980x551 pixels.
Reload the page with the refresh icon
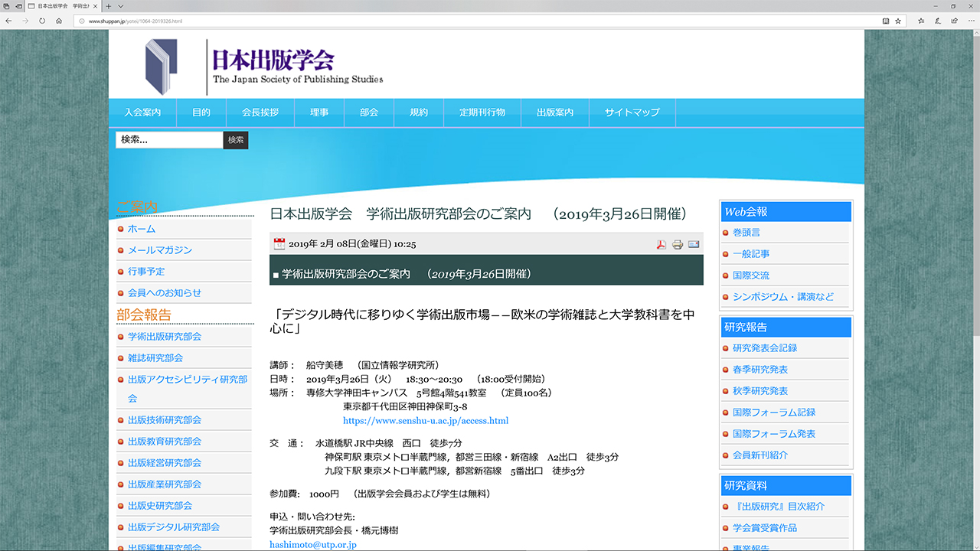point(42,21)
